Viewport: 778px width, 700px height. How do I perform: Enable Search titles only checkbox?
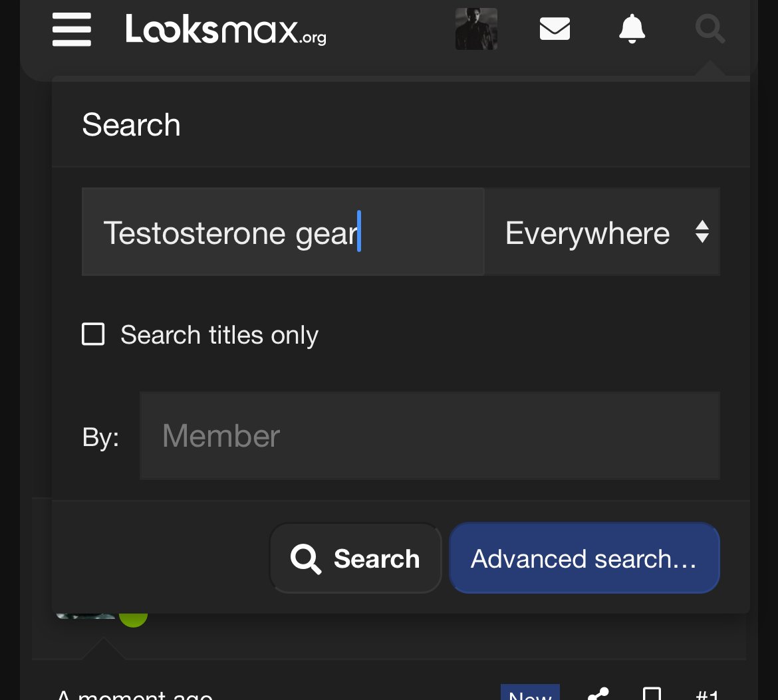coord(93,334)
